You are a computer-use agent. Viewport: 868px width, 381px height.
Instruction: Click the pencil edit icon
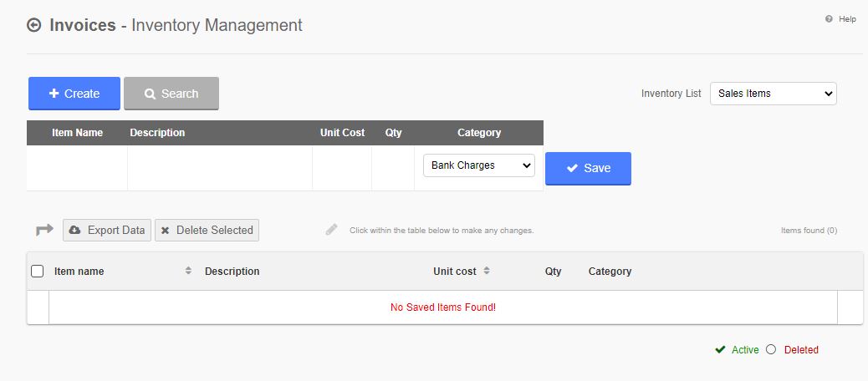click(x=332, y=230)
